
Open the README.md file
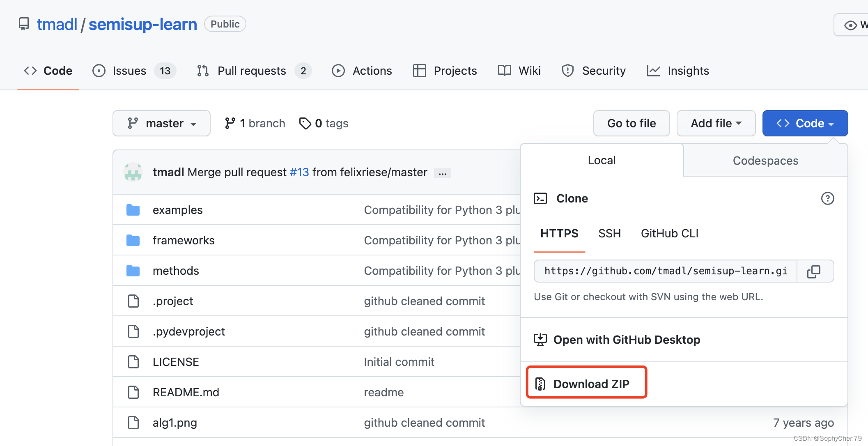(x=186, y=392)
